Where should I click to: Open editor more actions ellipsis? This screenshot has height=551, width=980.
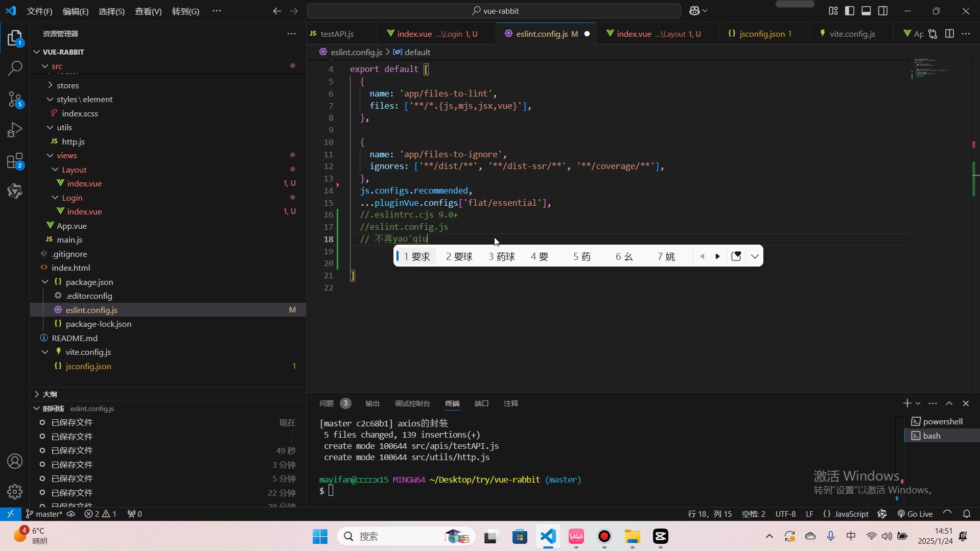tap(966, 34)
